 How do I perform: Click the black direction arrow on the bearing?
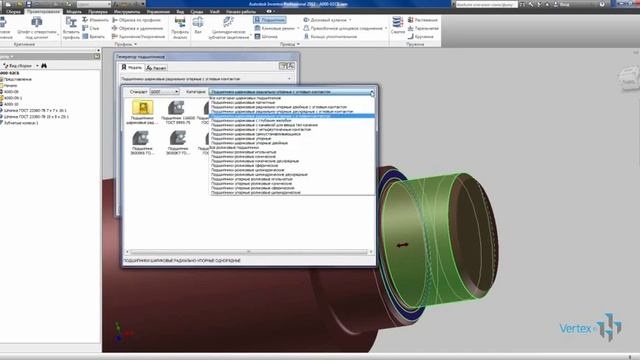click(402, 245)
